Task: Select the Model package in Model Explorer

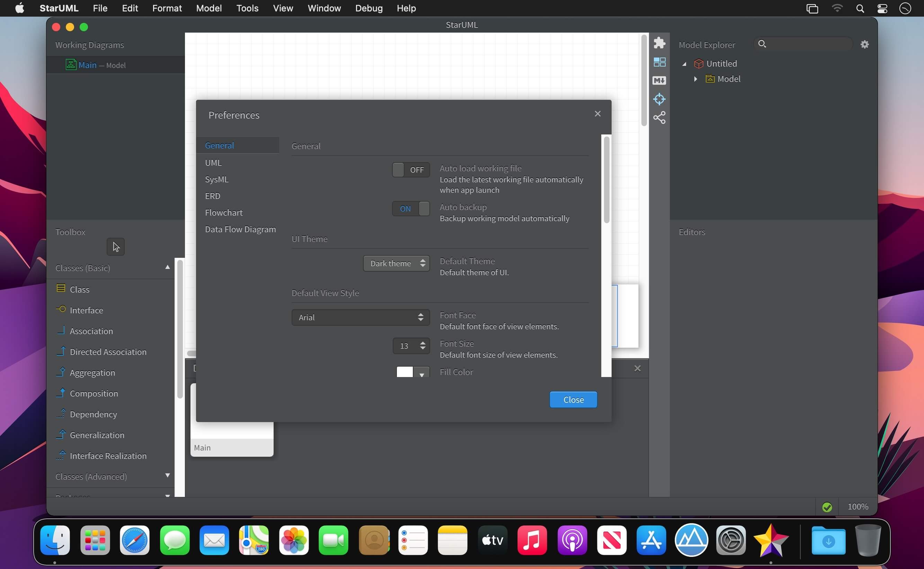Action: coord(723,79)
